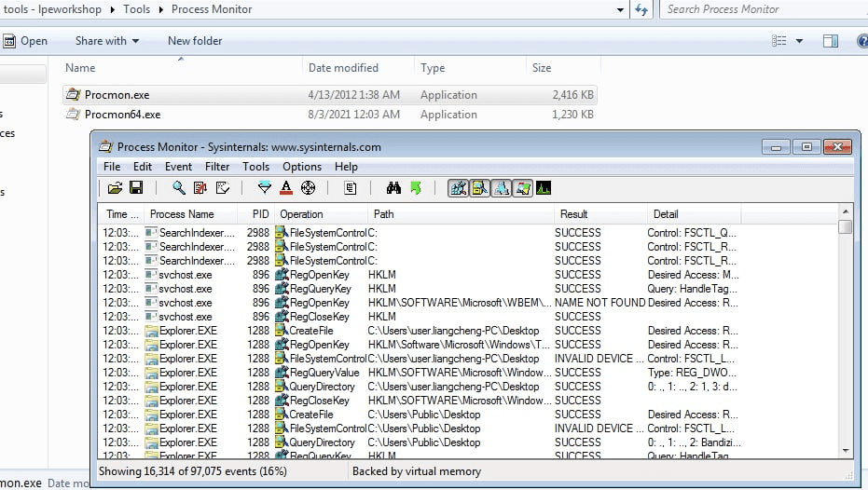Click the green Jump To Object arrow

tap(416, 188)
